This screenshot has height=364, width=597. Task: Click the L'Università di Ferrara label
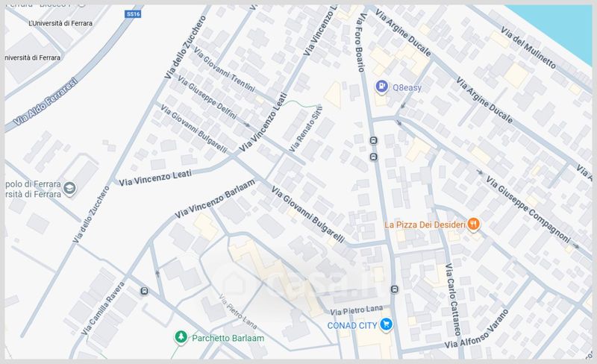coord(60,23)
